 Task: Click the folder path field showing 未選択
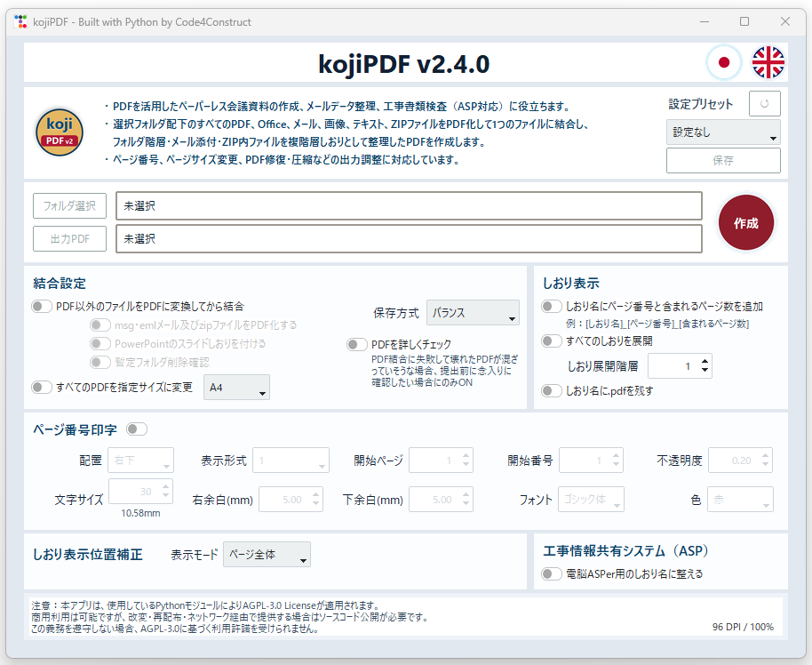[409, 205]
